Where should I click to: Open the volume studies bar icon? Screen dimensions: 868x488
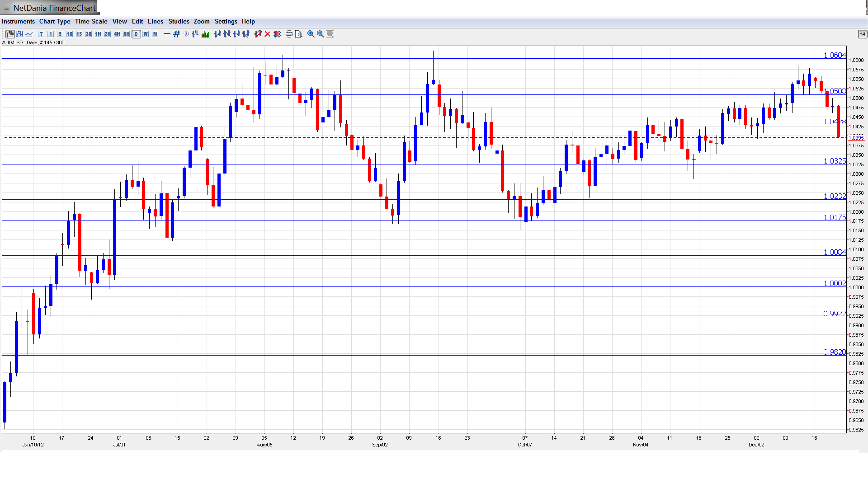coord(205,34)
